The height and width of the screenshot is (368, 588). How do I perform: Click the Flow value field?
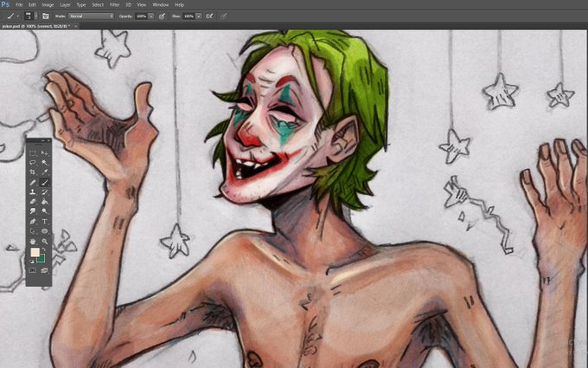click(x=189, y=16)
